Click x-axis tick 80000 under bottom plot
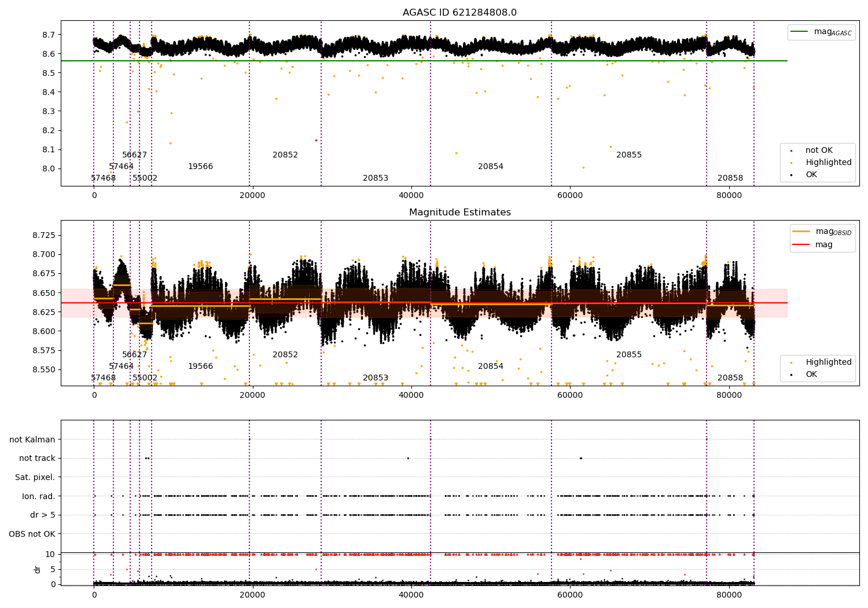This screenshot has height=608, width=868. coord(729,595)
